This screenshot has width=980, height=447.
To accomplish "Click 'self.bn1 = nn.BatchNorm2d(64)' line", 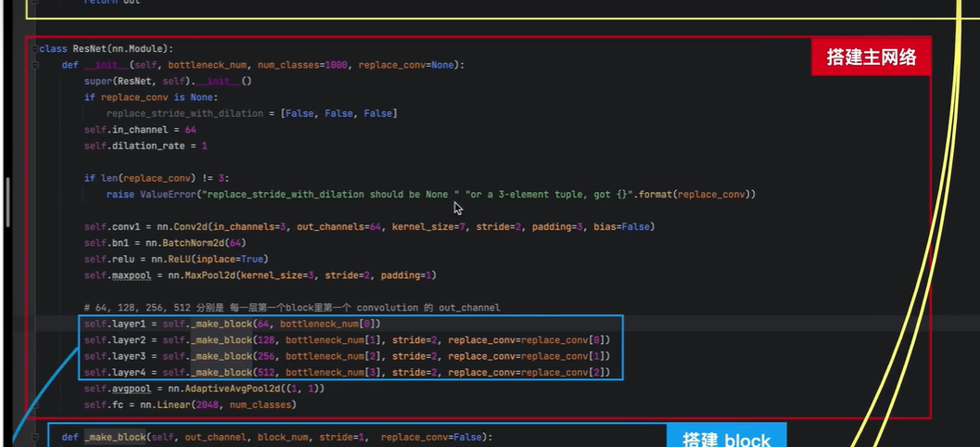I will tap(165, 243).
